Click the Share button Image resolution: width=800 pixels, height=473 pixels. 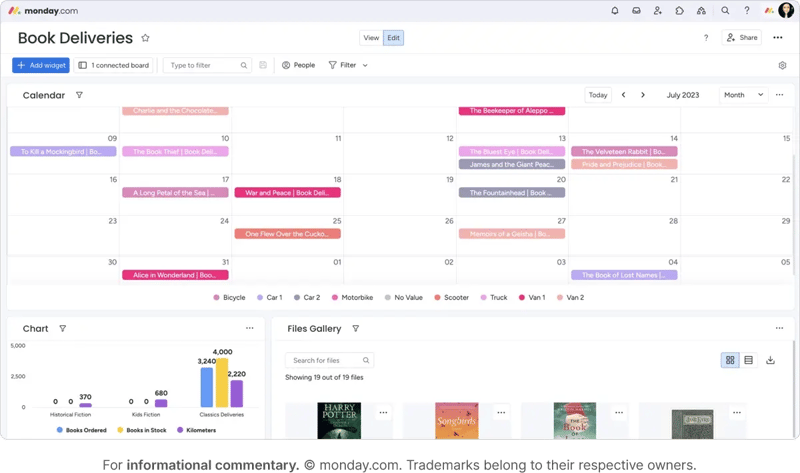pos(741,38)
